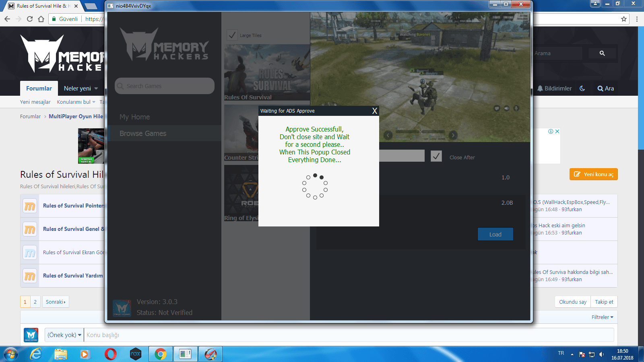The image size is (644, 362).
Task: Expand the Filtreler dropdown
Action: click(x=602, y=317)
